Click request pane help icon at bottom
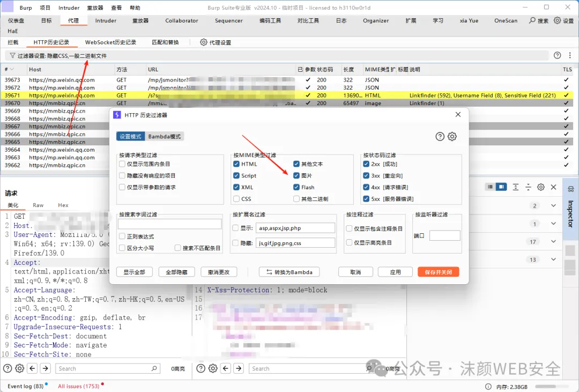This screenshot has width=579, height=392. 8,368
